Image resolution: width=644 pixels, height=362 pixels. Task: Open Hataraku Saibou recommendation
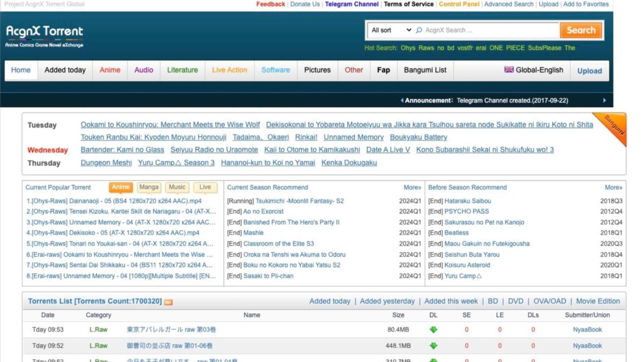click(468, 201)
